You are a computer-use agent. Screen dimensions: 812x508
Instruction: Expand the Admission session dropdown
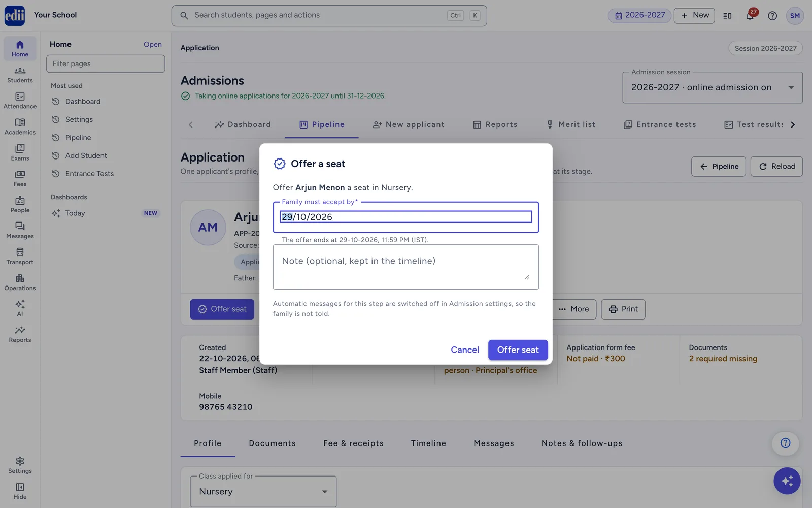[x=713, y=87]
